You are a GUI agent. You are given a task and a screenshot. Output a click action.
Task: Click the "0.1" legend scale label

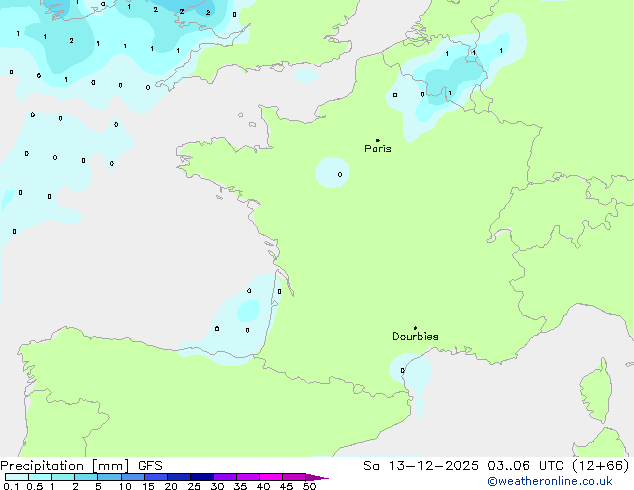(11, 486)
